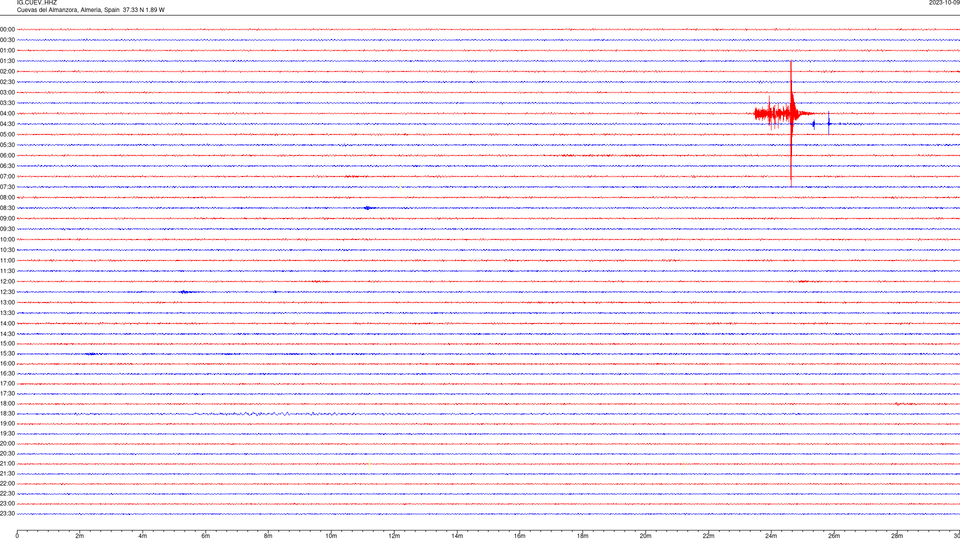Click the 03:00 time label
This screenshot has width=960, height=540.
click(7, 92)
